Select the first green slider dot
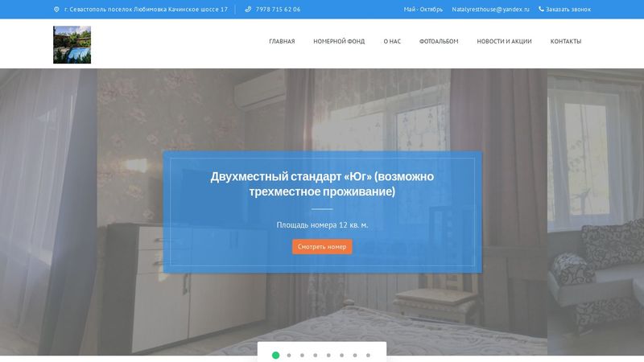 point(275,355)
